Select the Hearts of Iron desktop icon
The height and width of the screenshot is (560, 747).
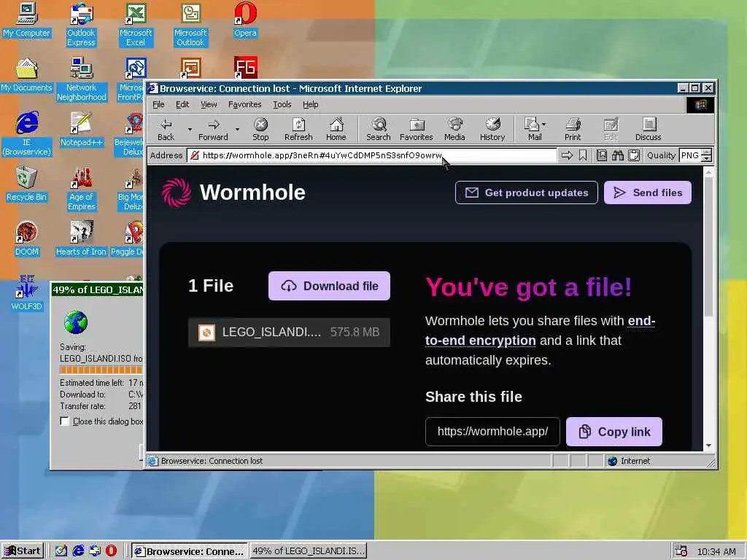[81, 239]
